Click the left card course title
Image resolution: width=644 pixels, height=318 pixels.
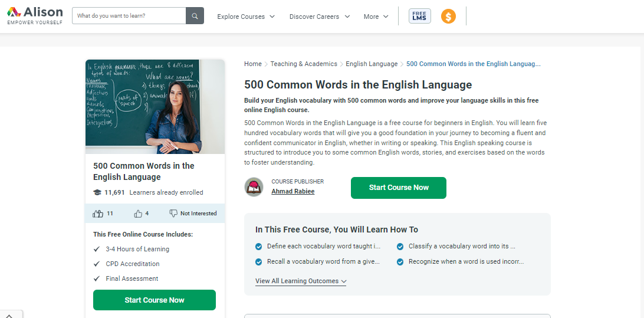coord(144,171)
